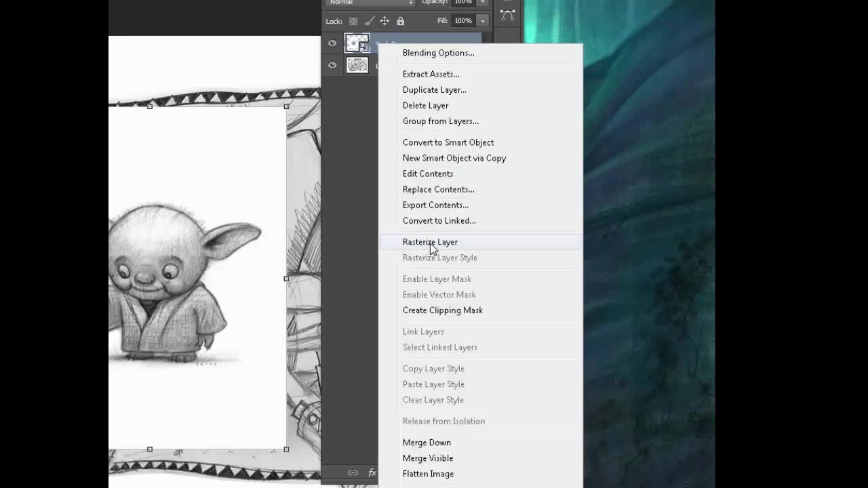Viewport: 868px width, 488px height.
Task: Click the lock transparent pixels icon
Action: [x=353, y=21]
